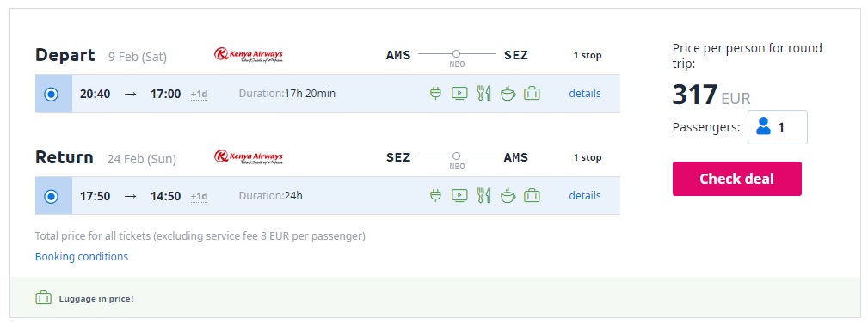Click the meal icon on departure flight
The image size is (868, 330).
(x=483, y=94)
